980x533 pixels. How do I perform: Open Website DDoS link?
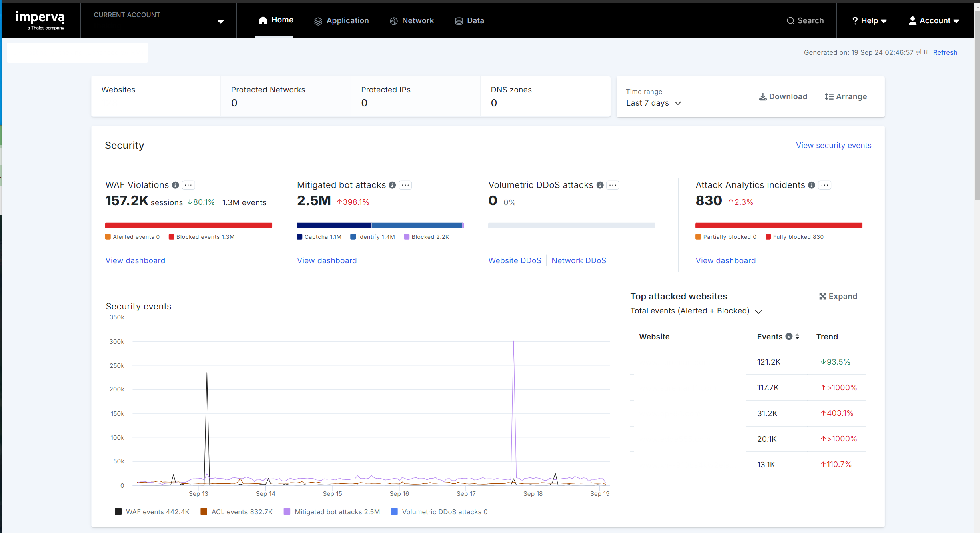(x=515, y=260)
